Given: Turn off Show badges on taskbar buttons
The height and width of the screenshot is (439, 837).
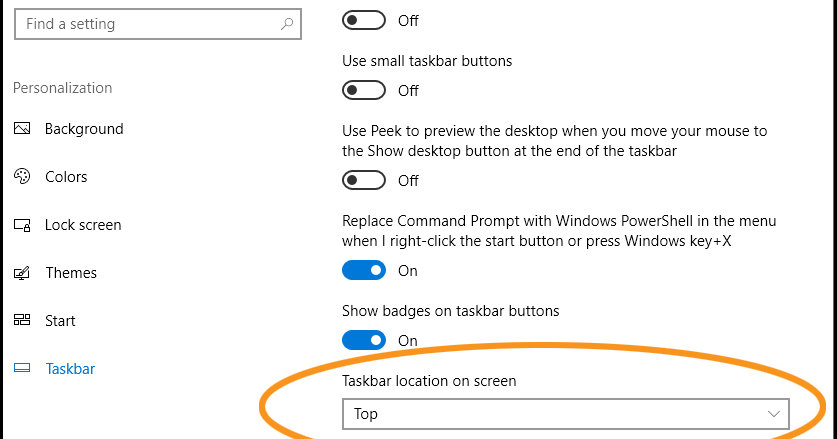Looking at the screenshot, I should tap(363, 340).
